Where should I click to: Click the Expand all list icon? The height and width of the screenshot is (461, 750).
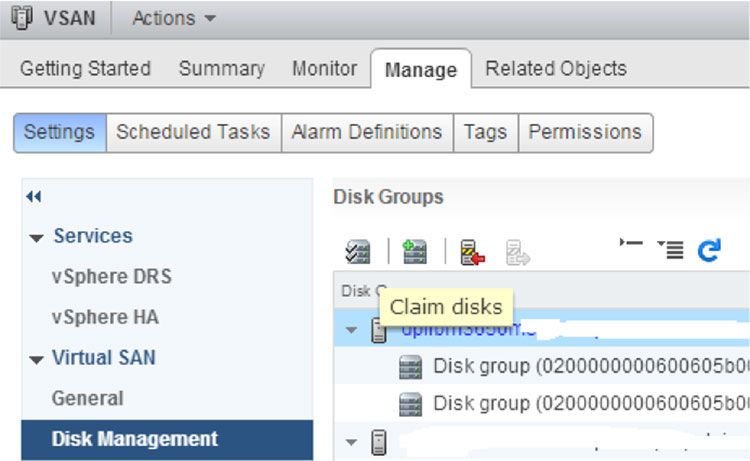point(671,249)
